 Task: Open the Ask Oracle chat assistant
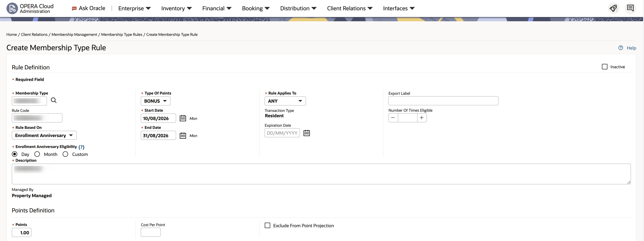pyautogui.click(x=89, y=8)
